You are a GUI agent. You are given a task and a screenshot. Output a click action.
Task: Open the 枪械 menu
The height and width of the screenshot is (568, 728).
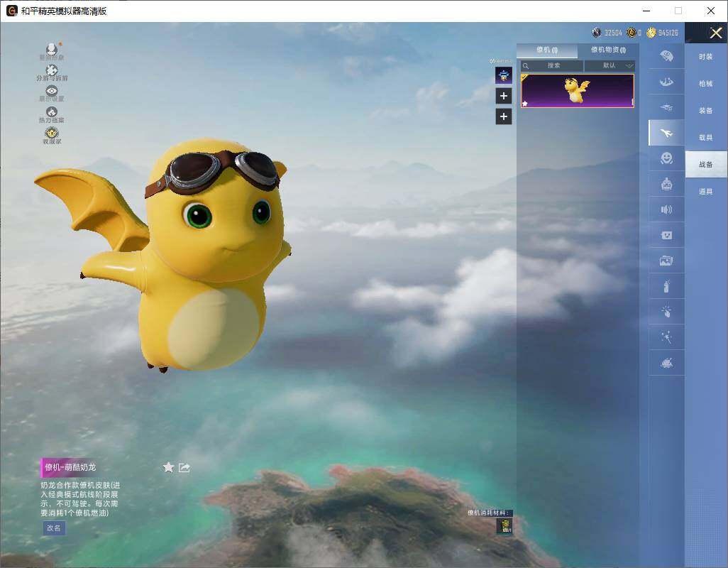pyautogui.click(x=706, y=84)
